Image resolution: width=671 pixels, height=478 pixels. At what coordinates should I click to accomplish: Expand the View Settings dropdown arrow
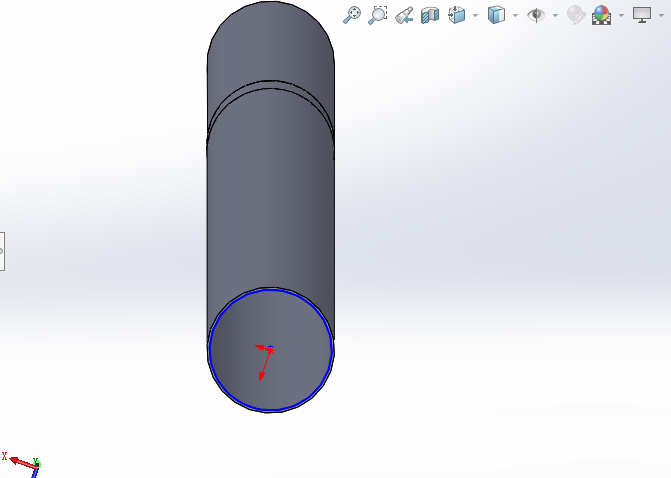click(661, 15)
